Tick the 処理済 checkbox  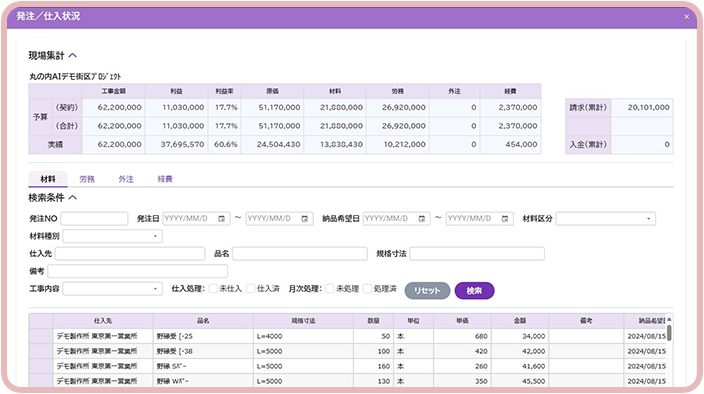[368, 289]
